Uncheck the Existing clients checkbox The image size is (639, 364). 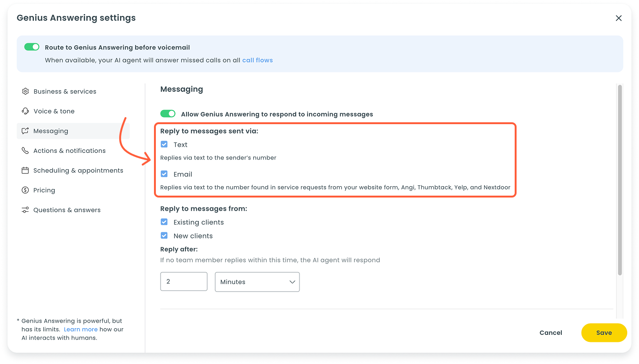(164, 222)
